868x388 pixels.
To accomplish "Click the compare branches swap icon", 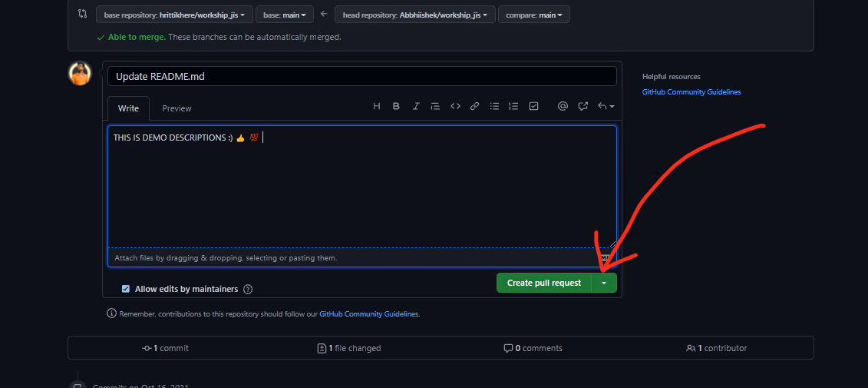I will (82, 14).
